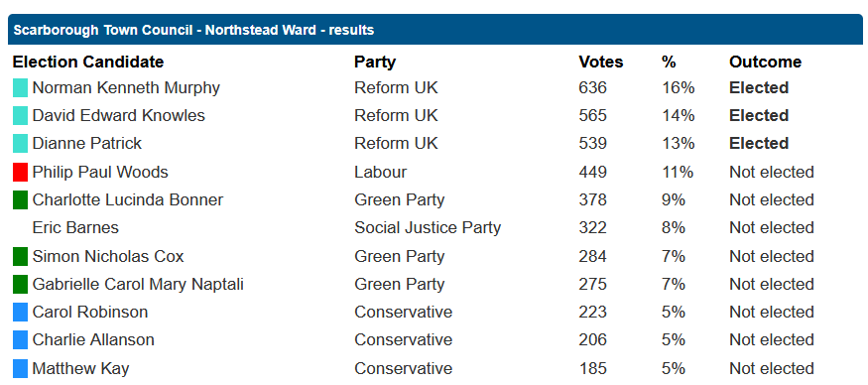Click green swatch beside Simon Nicholas Cox
868x385 pixels.
pyautogui.click(x=20, y=256)
